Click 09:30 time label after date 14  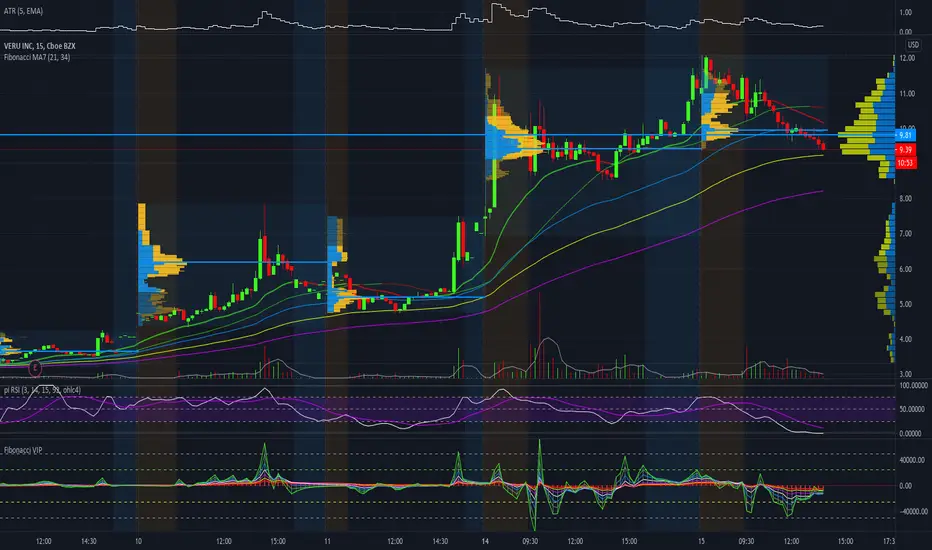[530, 541]
